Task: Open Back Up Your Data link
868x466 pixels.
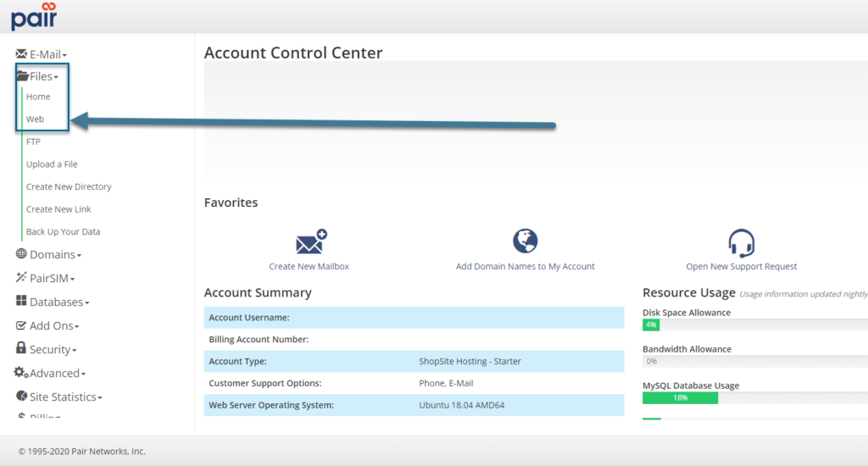Action: pos(63,231)
